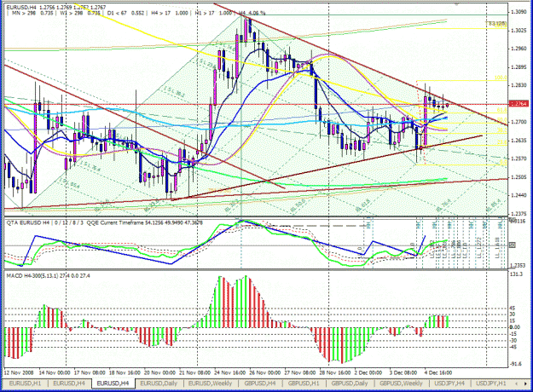
Task: Click the MACD 0.00 level label
Action: (x=514, y=327)
